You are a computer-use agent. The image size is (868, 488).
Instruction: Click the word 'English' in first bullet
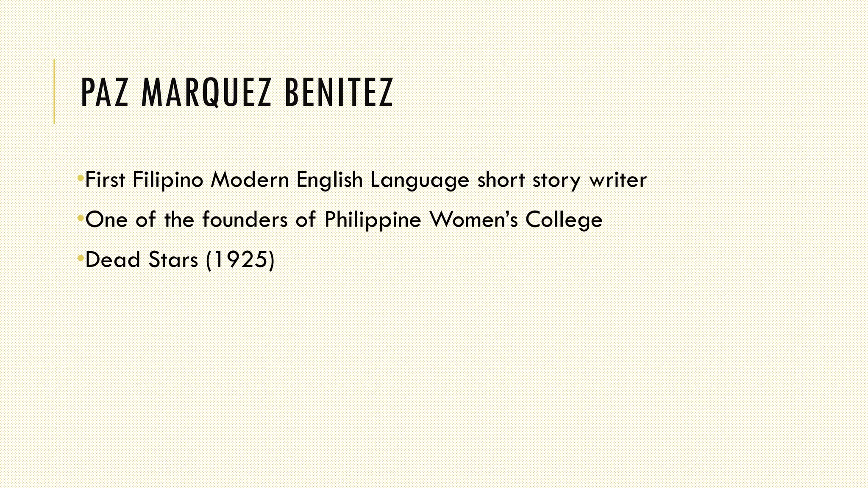pyautogui.click(x=329, y=180)
